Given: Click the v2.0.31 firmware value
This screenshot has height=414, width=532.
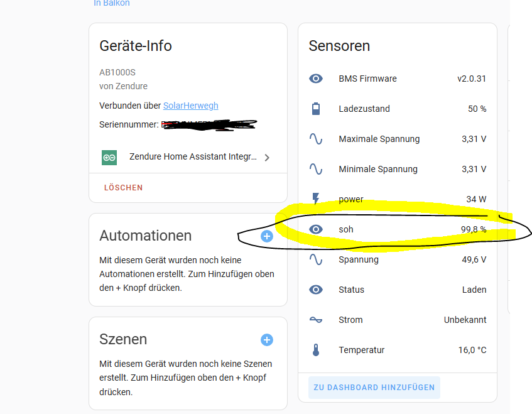Looking at the screenshot, I should tap(472, 79).
